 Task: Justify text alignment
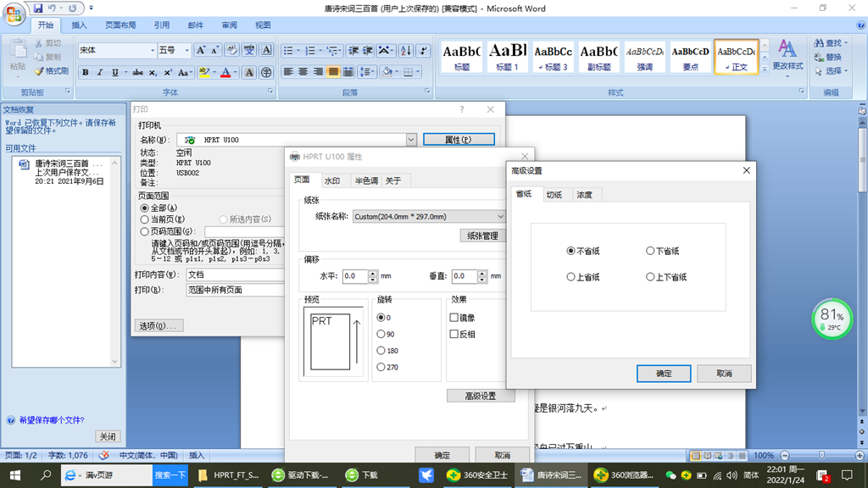[332, 72]
